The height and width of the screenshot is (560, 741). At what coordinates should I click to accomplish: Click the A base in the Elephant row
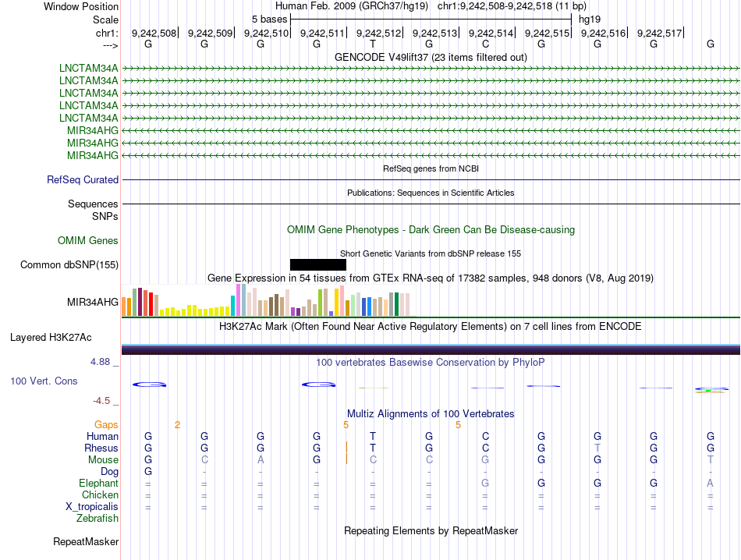point(711,483)
